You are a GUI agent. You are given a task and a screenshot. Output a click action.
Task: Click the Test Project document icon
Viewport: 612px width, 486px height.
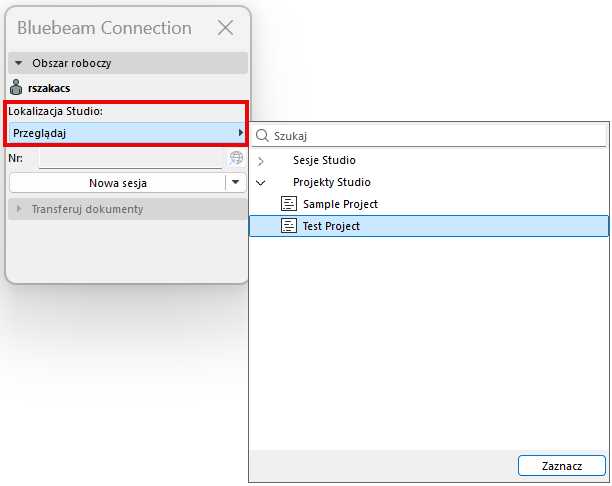point(290,226)
